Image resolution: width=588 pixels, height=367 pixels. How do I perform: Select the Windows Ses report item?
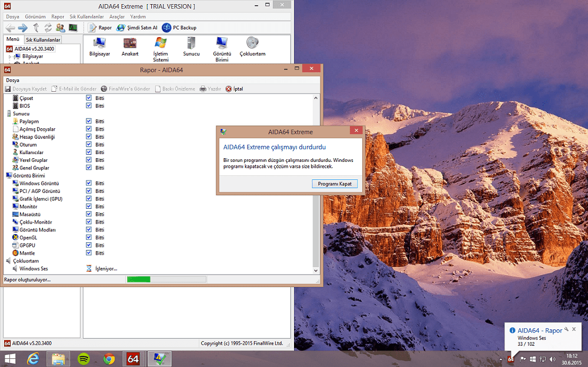[30, 269]
